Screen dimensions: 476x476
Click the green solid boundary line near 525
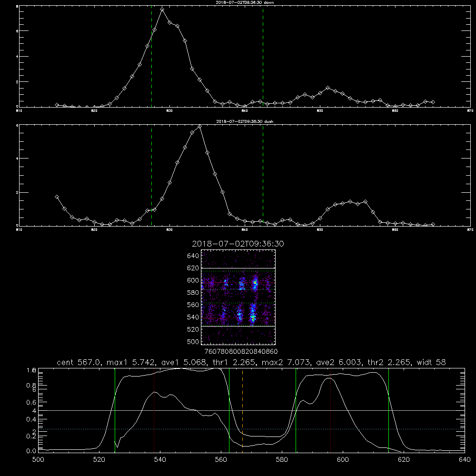point(115,410)
